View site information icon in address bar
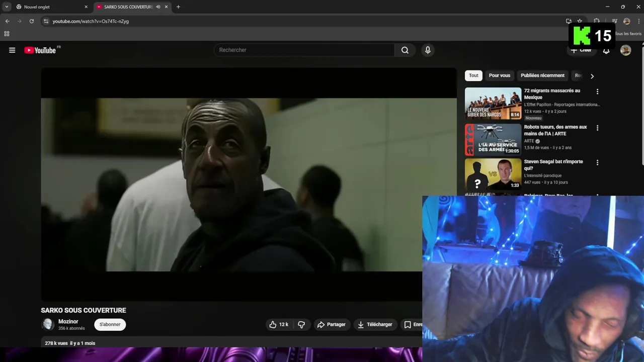 pos(46,21)
